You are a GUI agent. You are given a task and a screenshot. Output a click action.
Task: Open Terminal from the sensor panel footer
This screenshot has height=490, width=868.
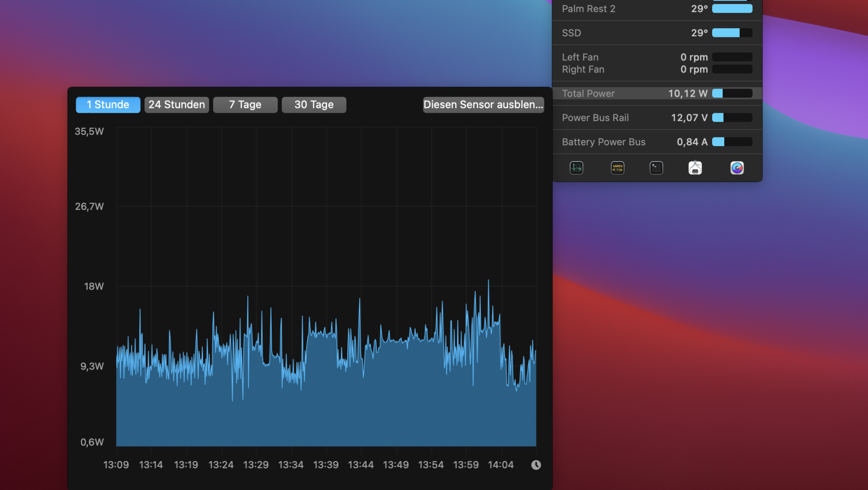656,168
